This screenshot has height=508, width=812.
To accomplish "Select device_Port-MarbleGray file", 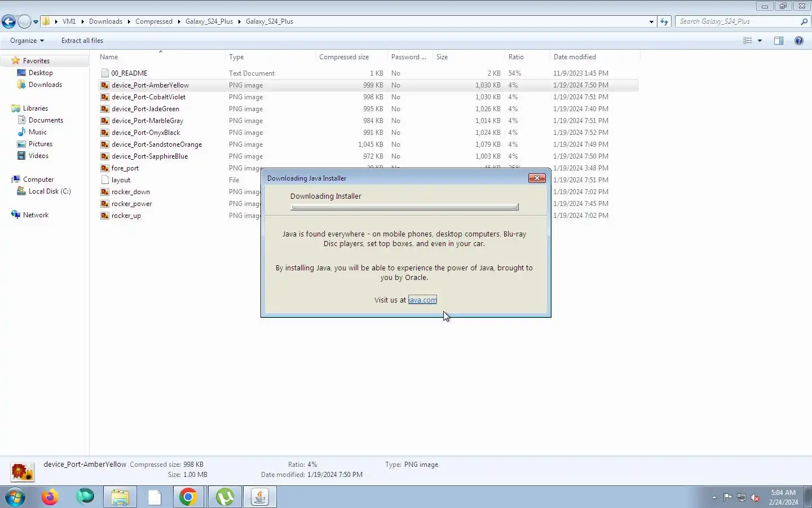I will (147, 121).
